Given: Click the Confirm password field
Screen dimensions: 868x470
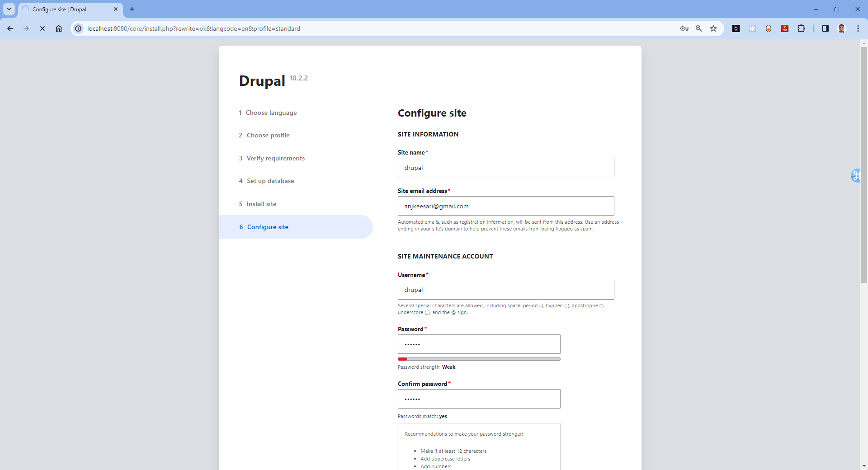Looking at the screenshot, I should (x=479, y=399).
